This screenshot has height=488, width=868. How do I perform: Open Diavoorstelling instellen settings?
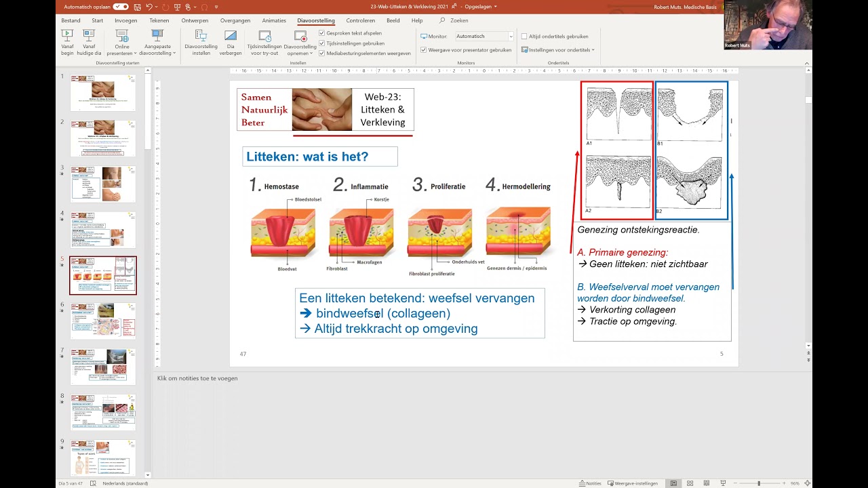tap(201, 42)
